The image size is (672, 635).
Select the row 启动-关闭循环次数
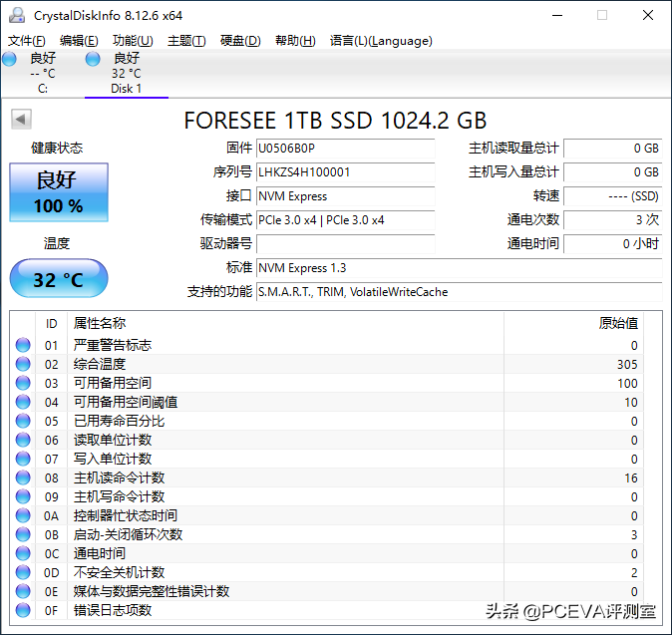coord(327,534)
